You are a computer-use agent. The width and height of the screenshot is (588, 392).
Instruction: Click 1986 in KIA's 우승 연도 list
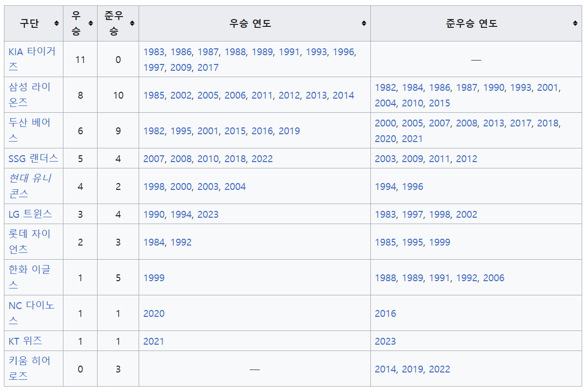tap(181, 52)
